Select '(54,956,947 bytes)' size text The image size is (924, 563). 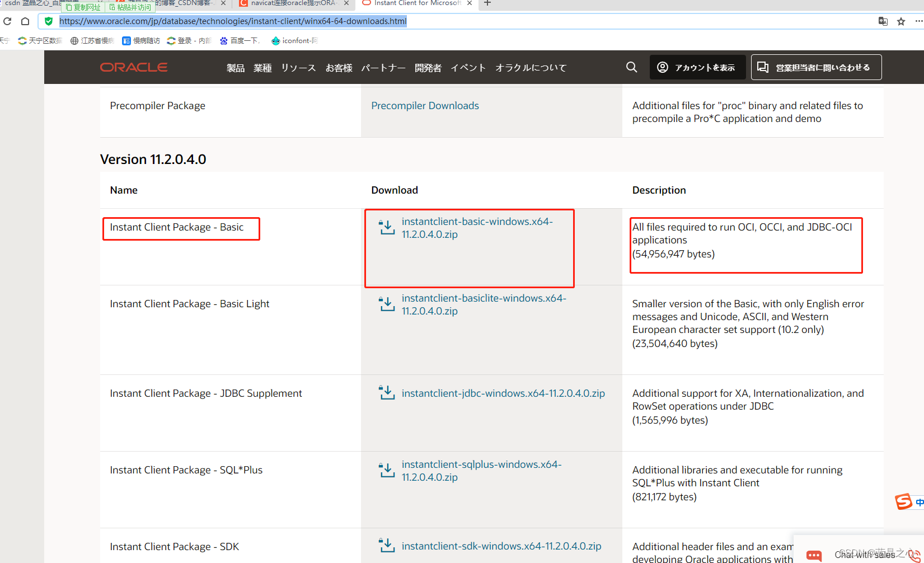pyautogui.click(x=674, y=254)
